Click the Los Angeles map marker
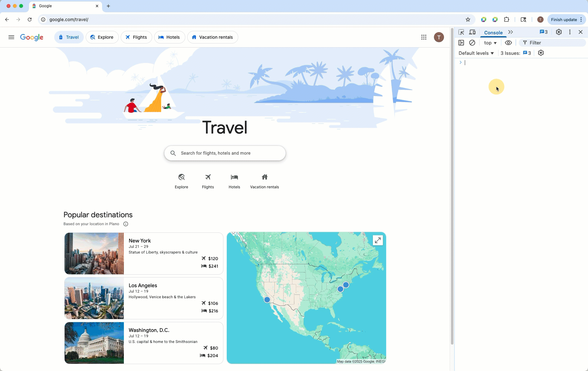 [267, 300]
